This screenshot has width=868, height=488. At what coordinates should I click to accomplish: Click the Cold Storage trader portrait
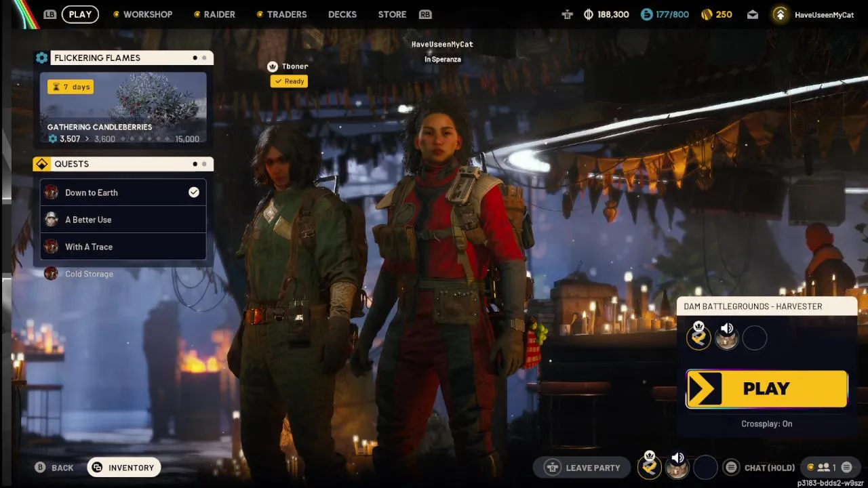click(52, 274)
